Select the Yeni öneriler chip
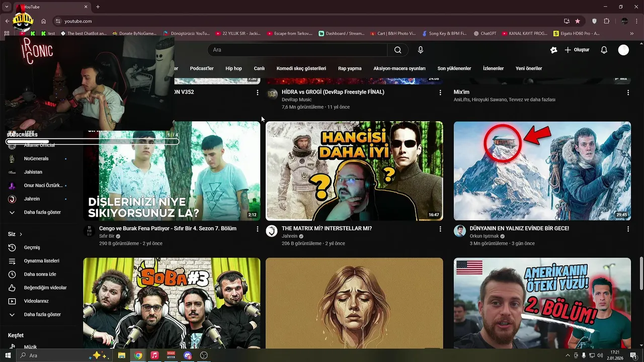This screenshot has height=362, width=644. (529, 68)
